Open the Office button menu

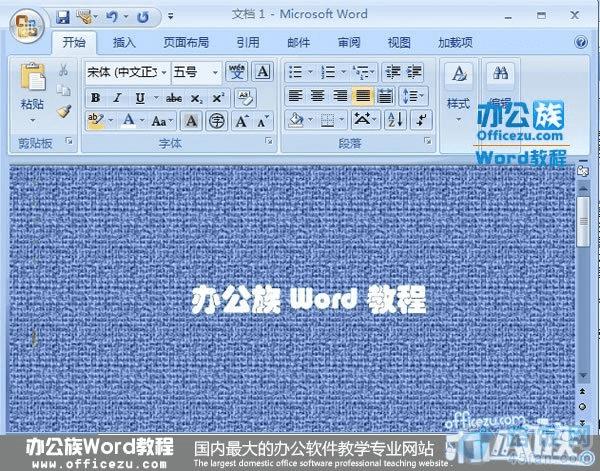(x=27, y=25)
